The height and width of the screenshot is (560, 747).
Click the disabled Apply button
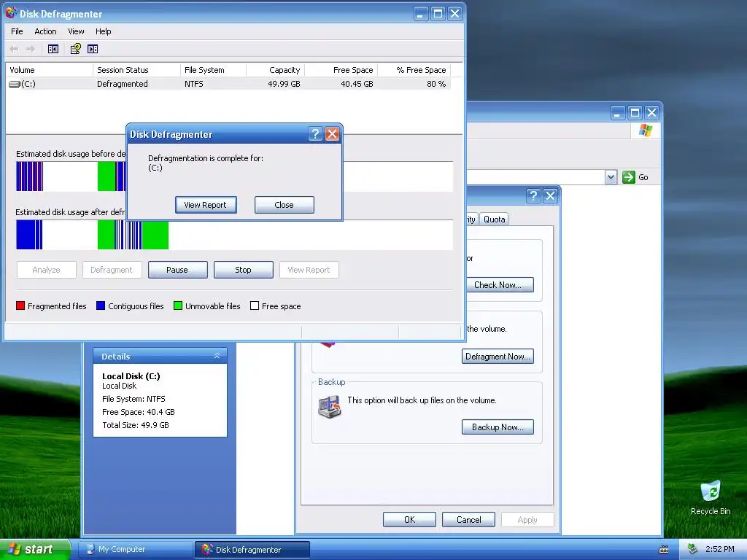point(527,519)
